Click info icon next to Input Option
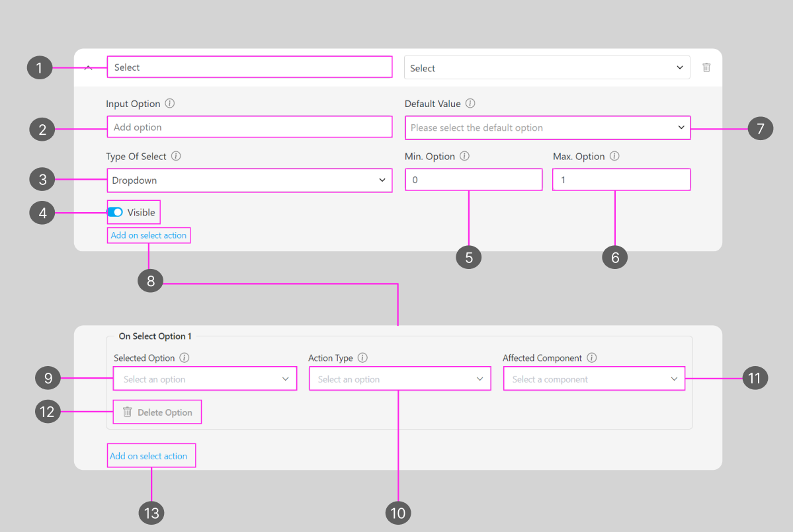The height and width of the screenshot is (532, 793). click(170, 104)
